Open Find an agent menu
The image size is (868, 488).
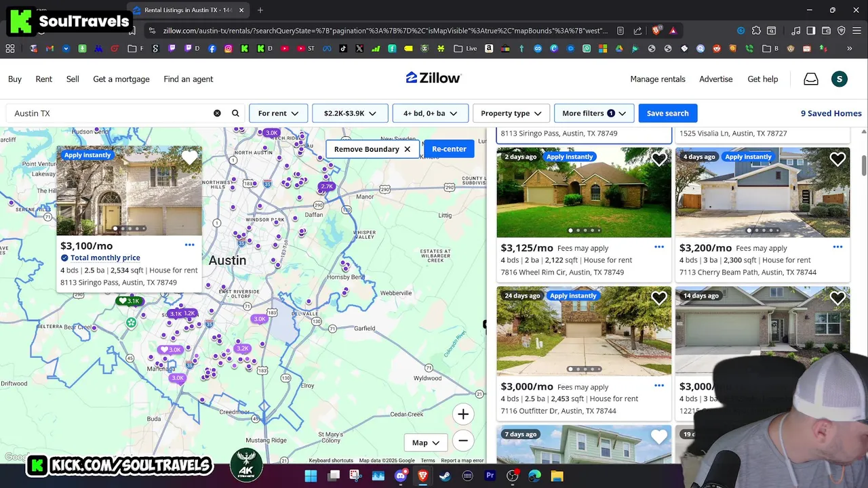[189, 79]
